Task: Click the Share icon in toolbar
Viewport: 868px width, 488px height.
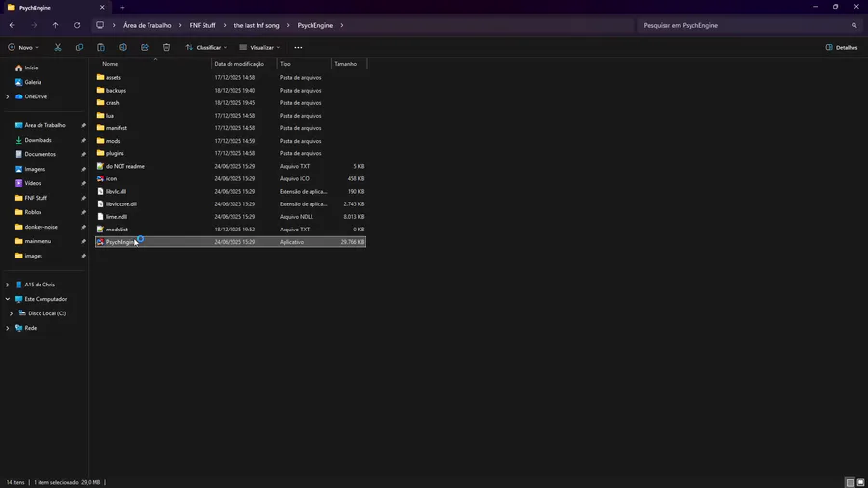Action: tap(145, 47)
